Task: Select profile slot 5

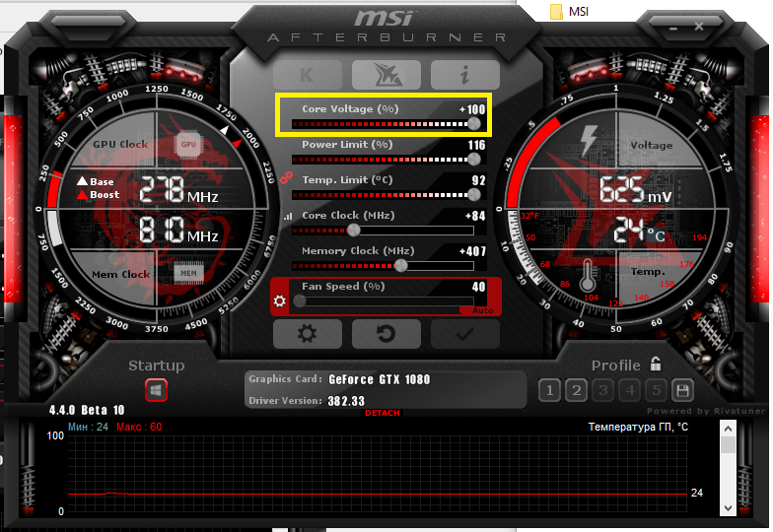Action: [657, 390]
